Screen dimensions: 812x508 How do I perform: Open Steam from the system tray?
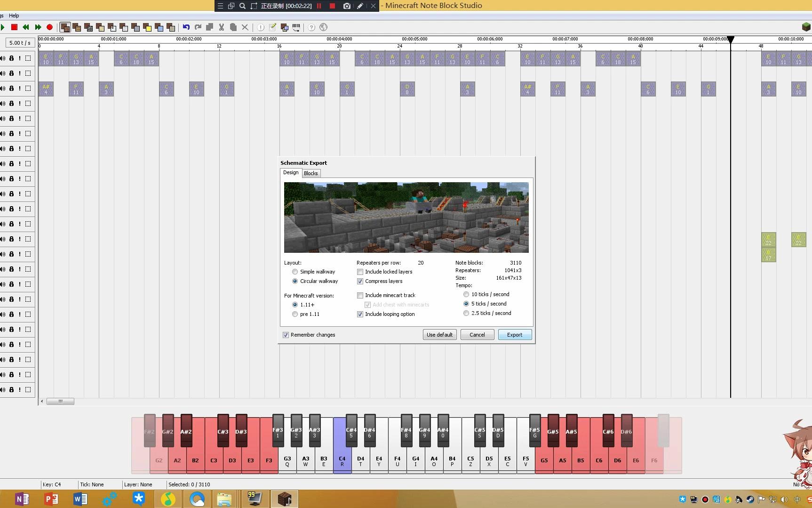coord(750,499)
